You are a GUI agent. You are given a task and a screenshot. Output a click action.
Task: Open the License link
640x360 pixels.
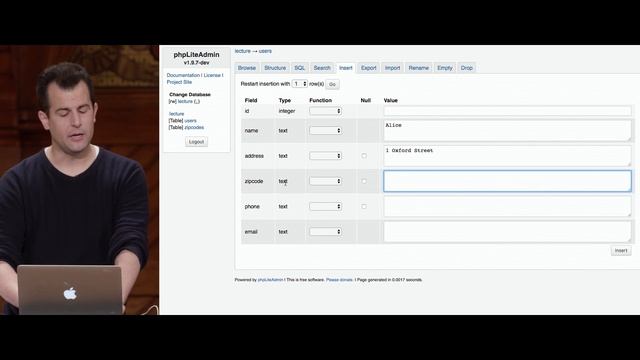212,76
